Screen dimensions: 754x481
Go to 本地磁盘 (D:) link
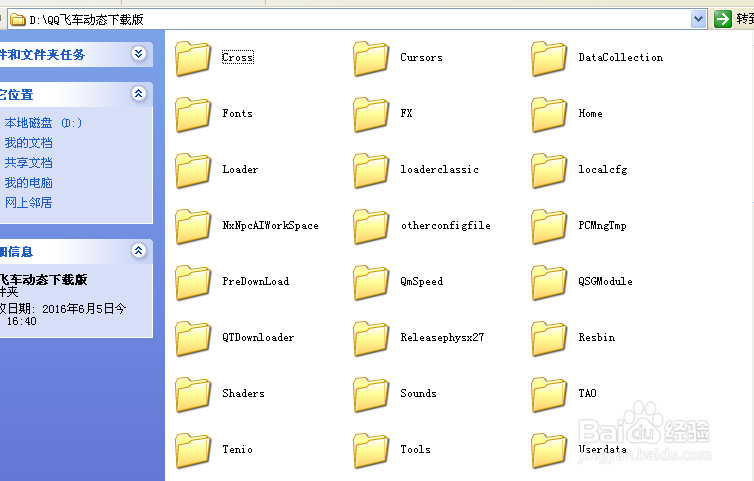click(x=43, y=123)
